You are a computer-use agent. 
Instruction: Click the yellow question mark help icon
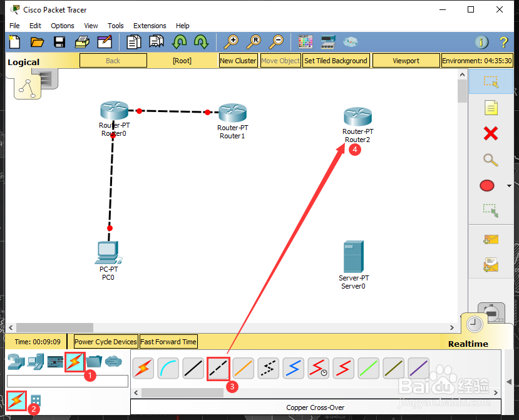coord(503,42)
